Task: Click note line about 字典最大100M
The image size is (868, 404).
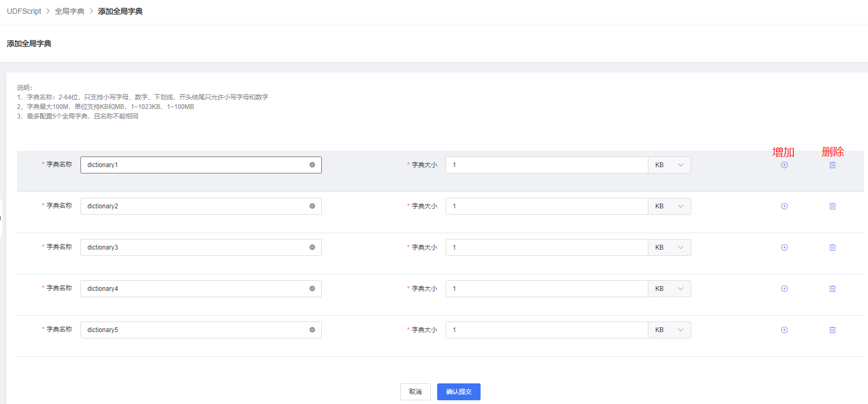Action: (x=105, y=107)
